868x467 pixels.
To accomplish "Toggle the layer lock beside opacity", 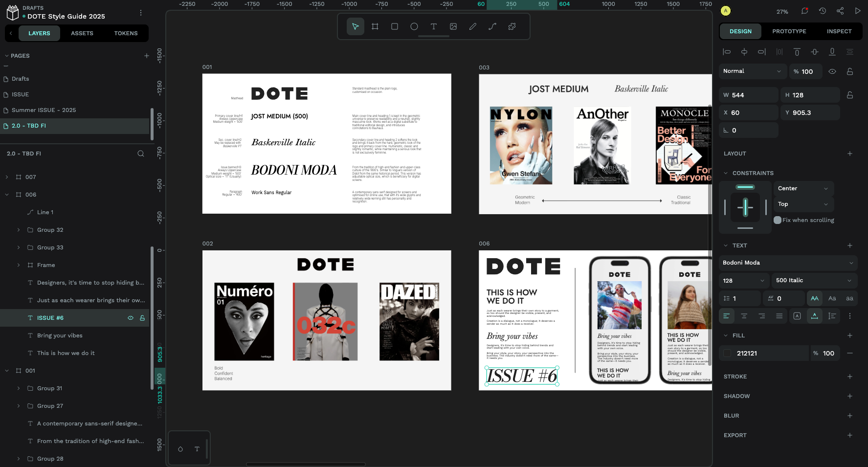I will [x=850, y=71].
